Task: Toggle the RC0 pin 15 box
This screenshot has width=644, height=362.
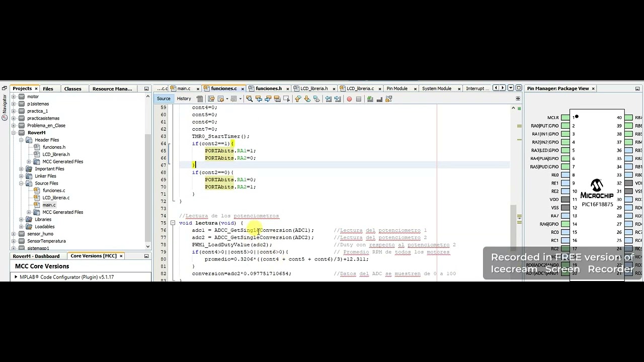Action: click(x=565, y=232)
